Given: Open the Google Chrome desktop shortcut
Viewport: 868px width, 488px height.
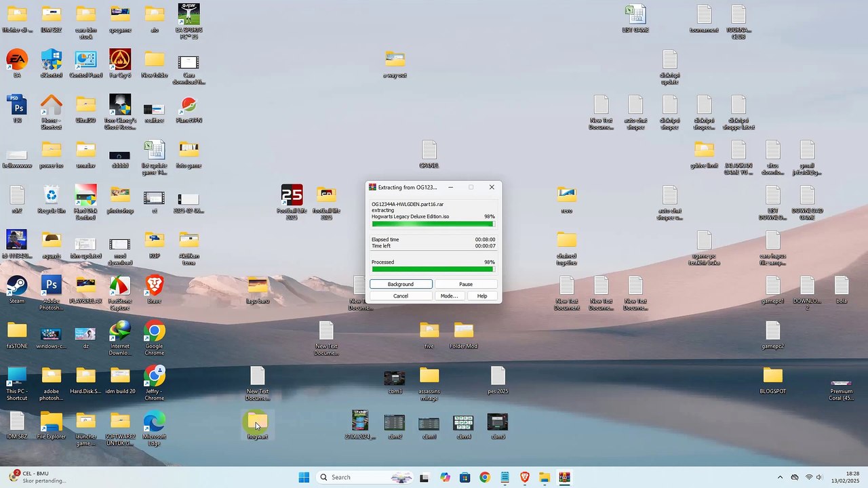Looking at the screenshot, I should click(155, 338).
